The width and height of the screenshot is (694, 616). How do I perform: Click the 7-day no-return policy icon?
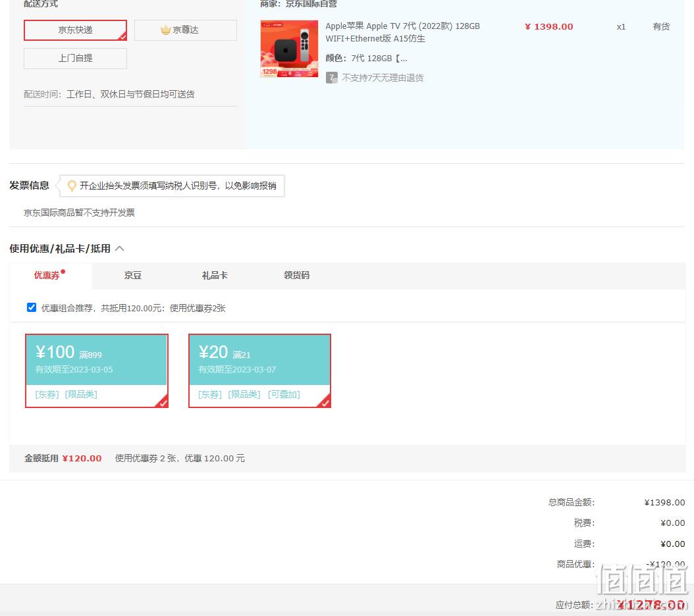(331, 78)
